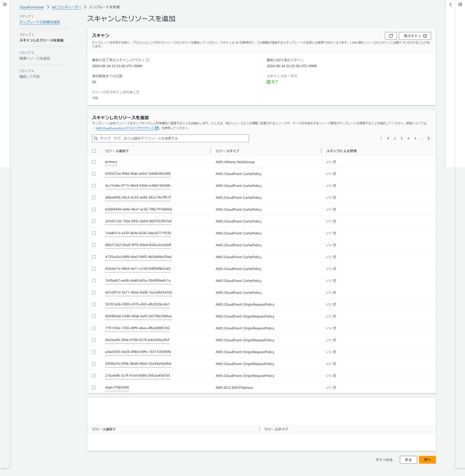Collapse the right help panel arrow
Image resolution: width=465 pixels, height=476 pixels.
(x=450, y=5)
